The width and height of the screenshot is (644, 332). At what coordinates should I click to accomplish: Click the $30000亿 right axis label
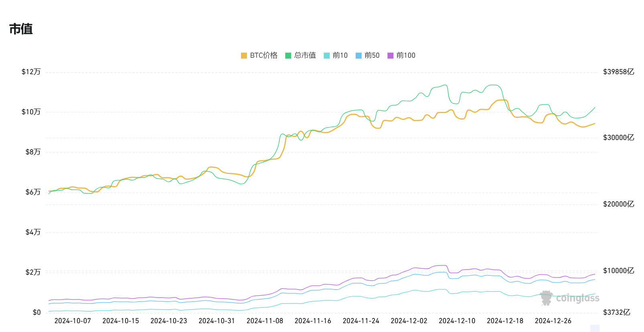619,138
